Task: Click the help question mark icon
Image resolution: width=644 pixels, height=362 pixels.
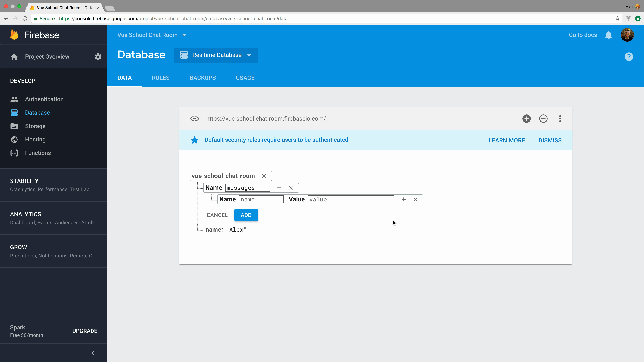Action: point(629,57)
